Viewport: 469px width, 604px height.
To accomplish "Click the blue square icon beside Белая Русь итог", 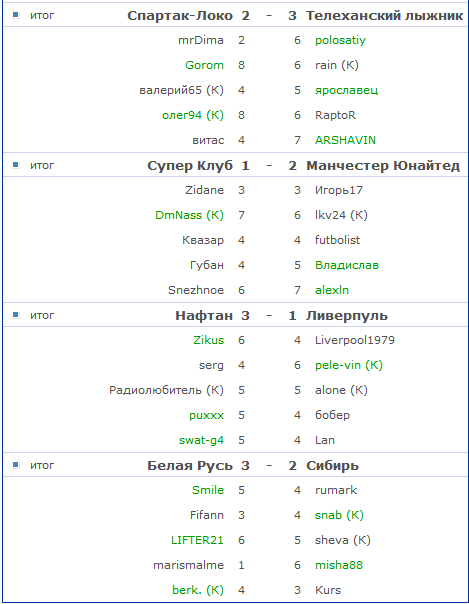I will [x=16, y=465].
